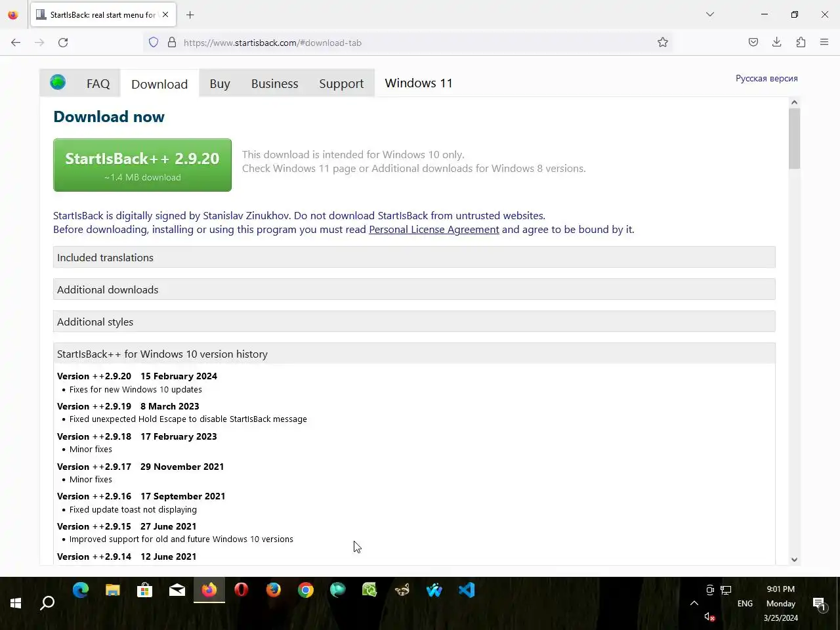Open Visual Studio Code from the taskbar
840x630 pixels.
467,590
